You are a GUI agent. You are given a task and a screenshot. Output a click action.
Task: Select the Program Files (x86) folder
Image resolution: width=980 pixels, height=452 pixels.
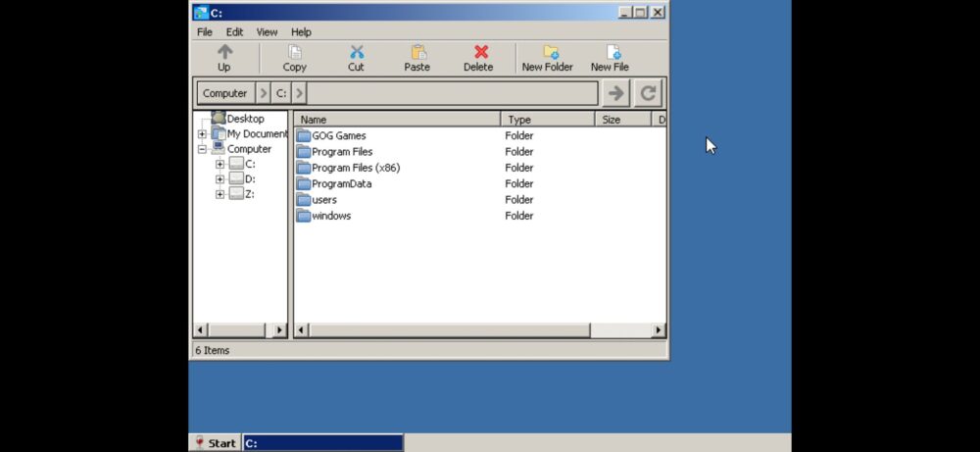[355, 168]
